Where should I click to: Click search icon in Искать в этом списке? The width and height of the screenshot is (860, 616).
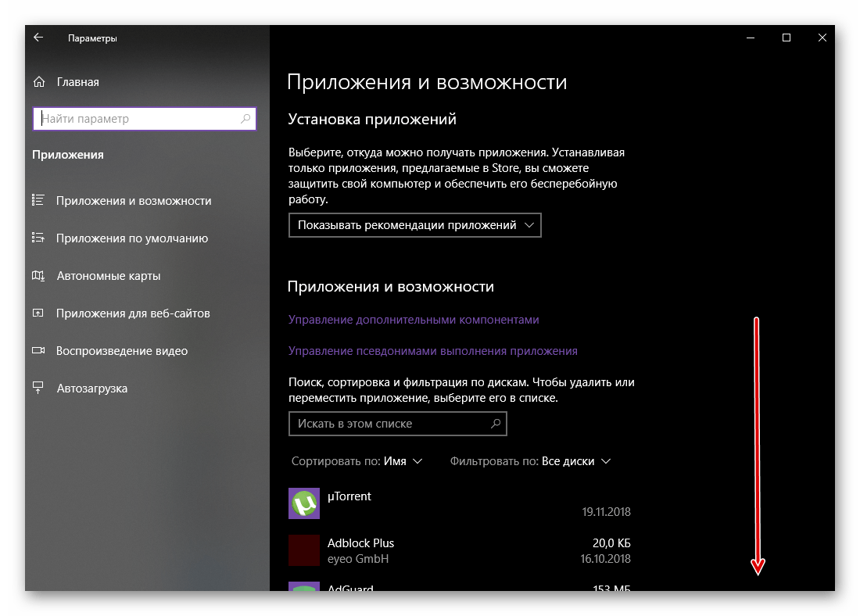[495, 424]
